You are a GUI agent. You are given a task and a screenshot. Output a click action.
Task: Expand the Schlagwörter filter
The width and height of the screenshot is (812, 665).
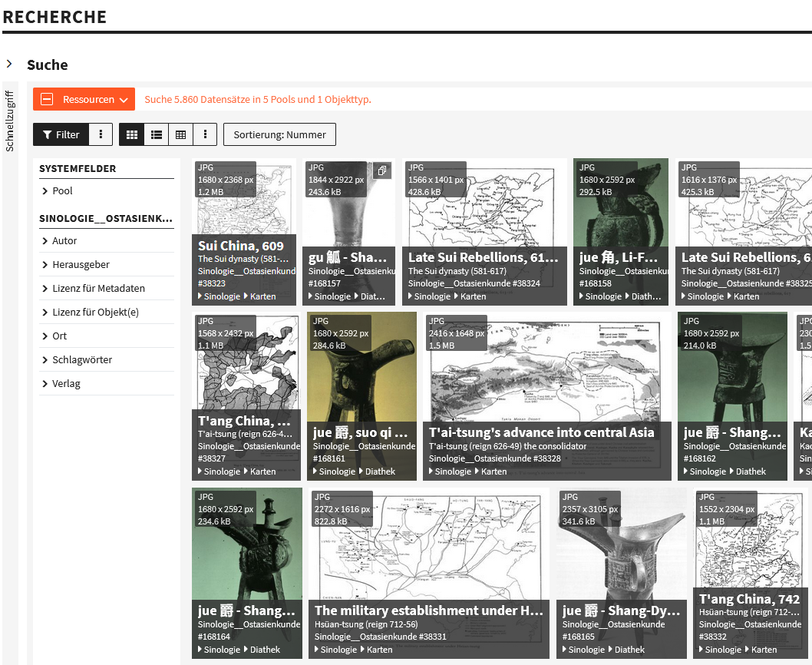point(82,359)
